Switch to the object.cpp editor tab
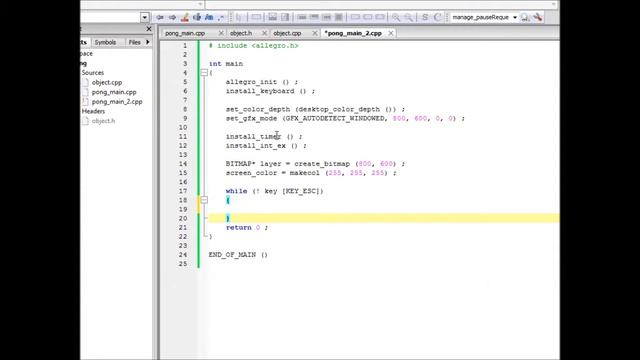The width and height of the screenshot is (640, 360). click(x=287, y=33)
